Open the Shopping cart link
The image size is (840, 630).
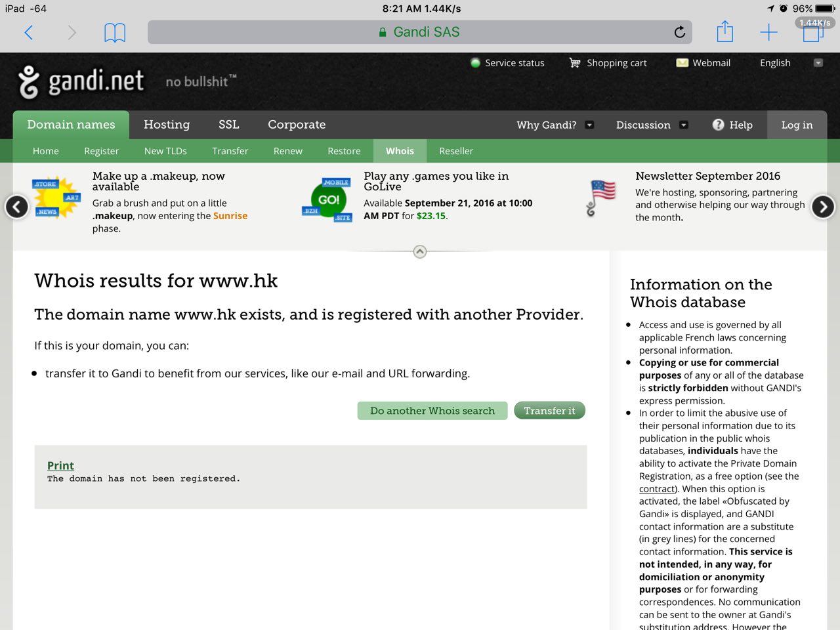tap(617, 63)
